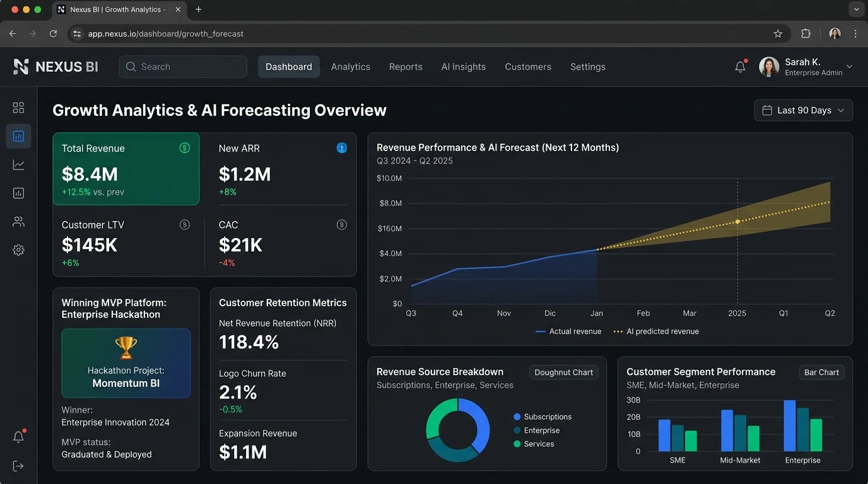Open the line chart icon in the sidebar
The image size is (868, 484).
coord(18,165)
